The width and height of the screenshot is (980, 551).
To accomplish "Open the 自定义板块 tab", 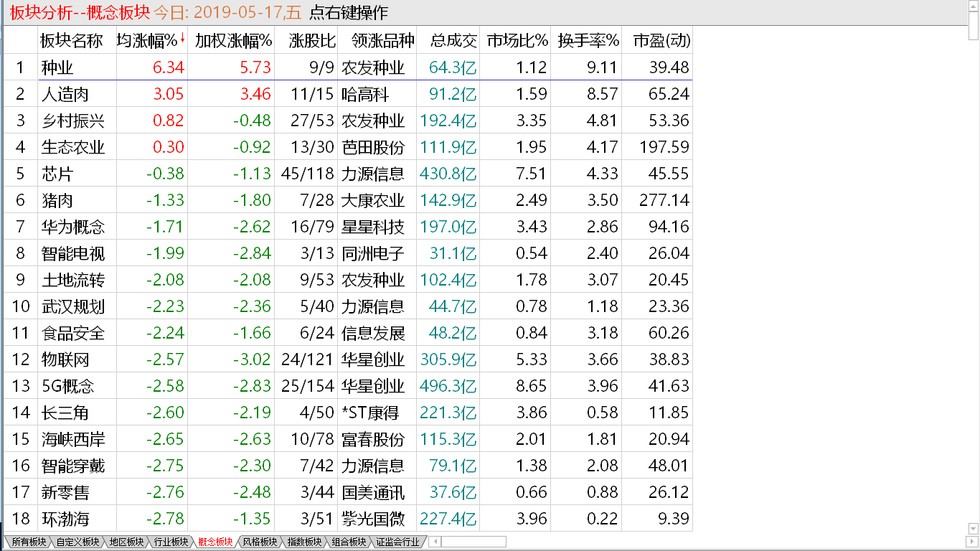I will (77, 542).
